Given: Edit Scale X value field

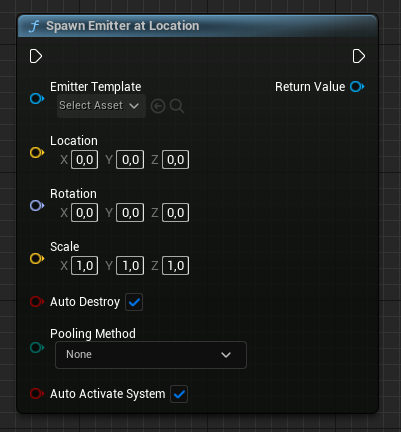Looking at the screenshot, I should pos(84,266).
